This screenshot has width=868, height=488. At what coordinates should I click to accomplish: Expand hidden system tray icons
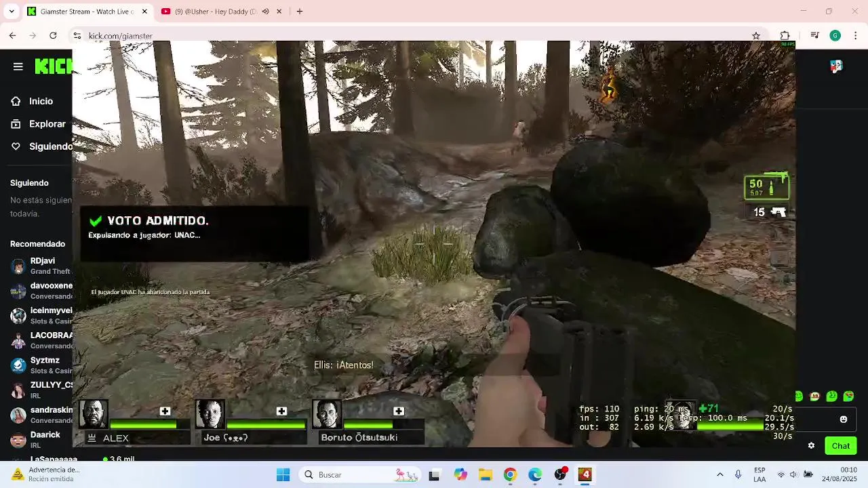pyautogui.click(x=719, y=474)
